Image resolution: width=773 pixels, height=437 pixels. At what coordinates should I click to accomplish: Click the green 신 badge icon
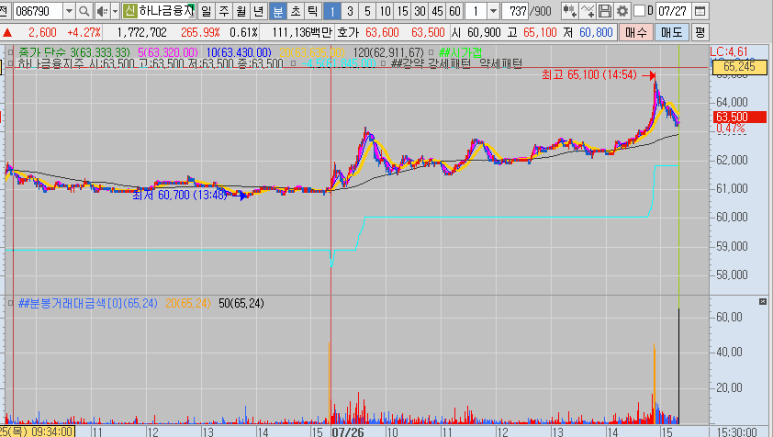(130, 11)
